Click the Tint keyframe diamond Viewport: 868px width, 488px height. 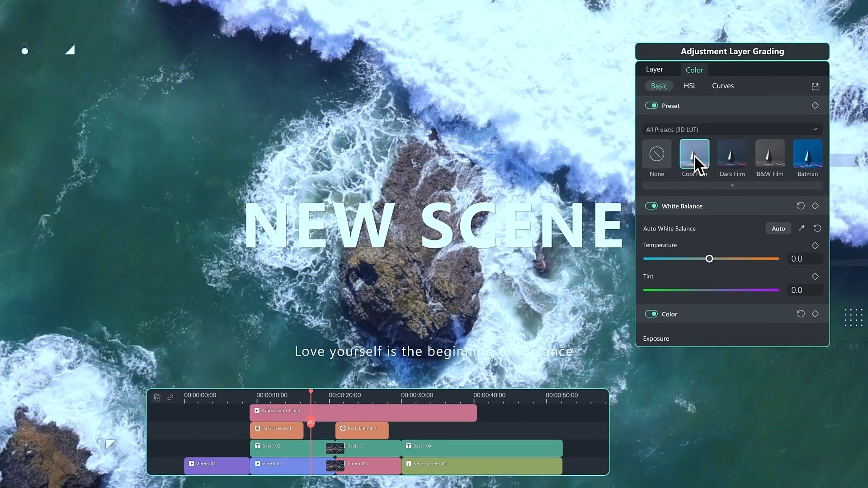click(x=815, y=277)
